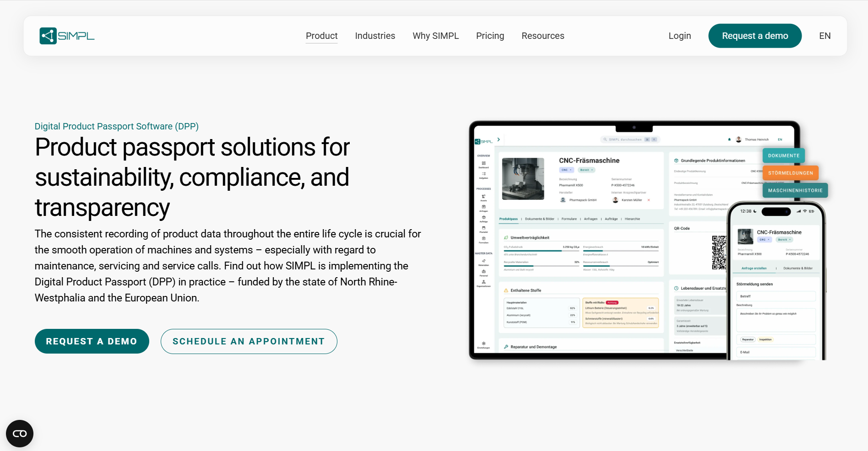Click the QR code in the tablet mockup
Screen dimensions: 868x451
tap(719, 252)
